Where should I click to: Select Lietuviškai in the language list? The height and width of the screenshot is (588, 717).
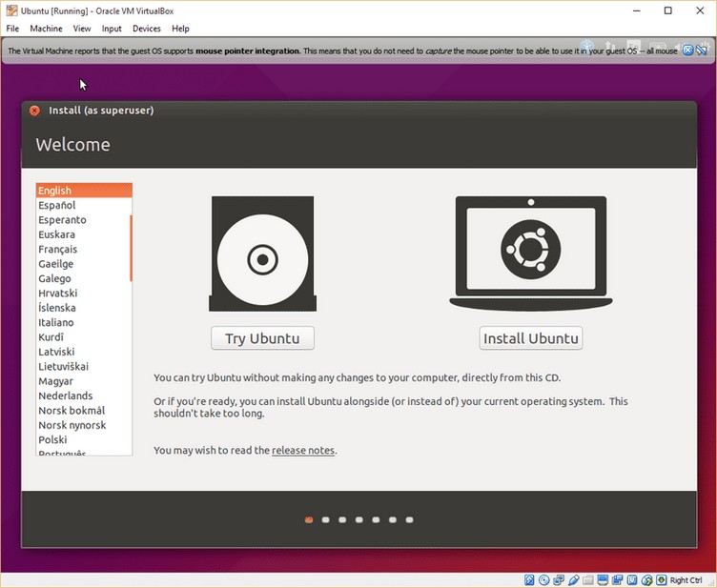(84, 366)
